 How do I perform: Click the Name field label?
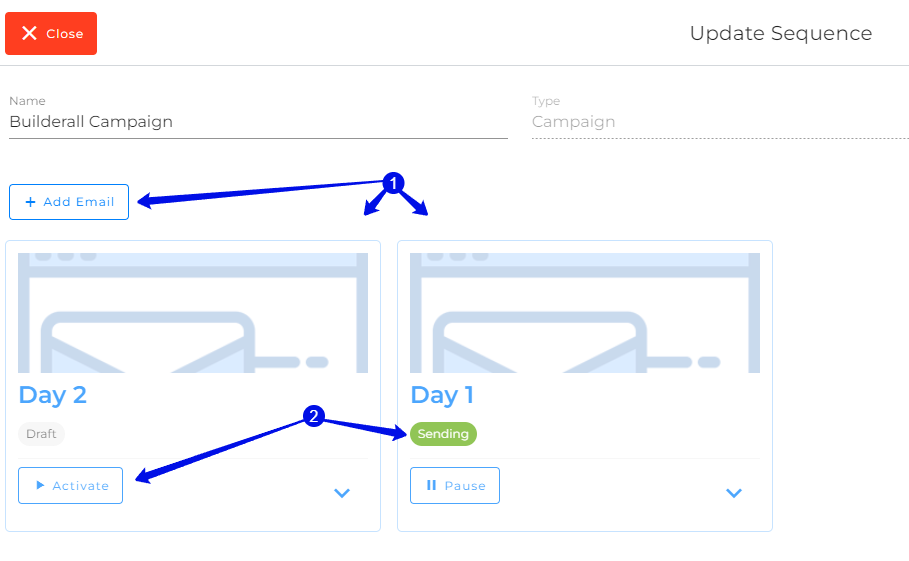27,101
